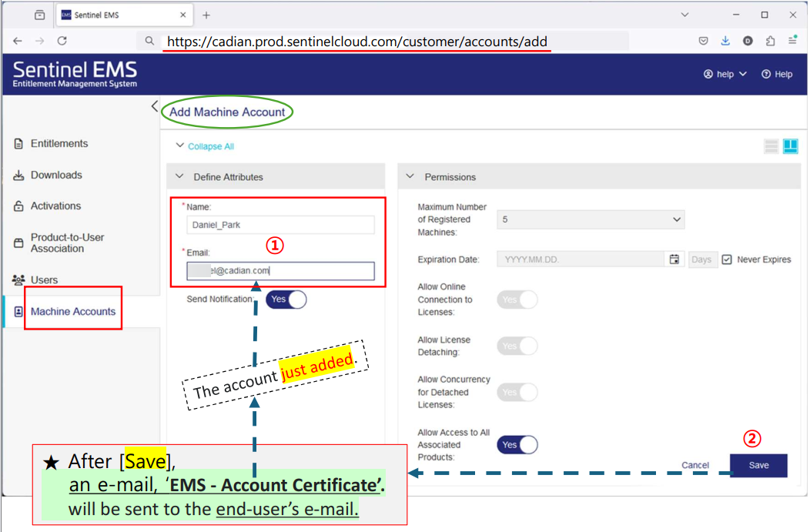
Task: Close the Sentinel EMS tab
Action: (183, 15)
